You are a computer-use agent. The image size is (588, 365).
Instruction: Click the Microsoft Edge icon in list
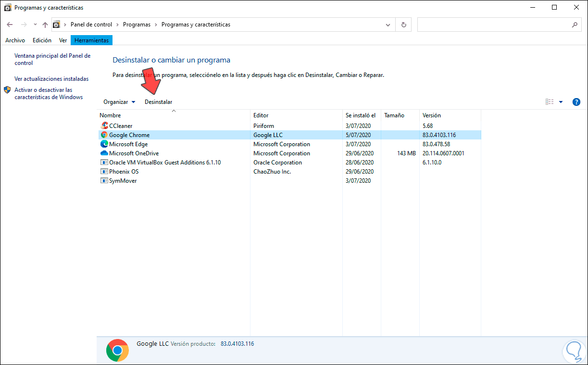104,144
